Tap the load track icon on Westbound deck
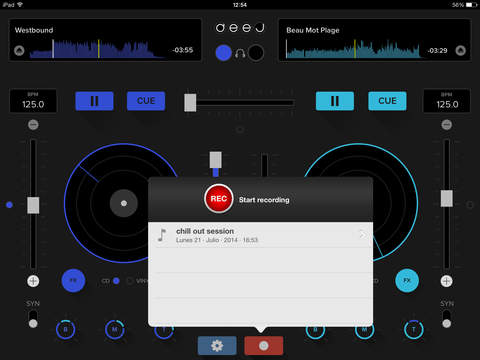Viewport: 480px width, 360px height. (19, 51)
